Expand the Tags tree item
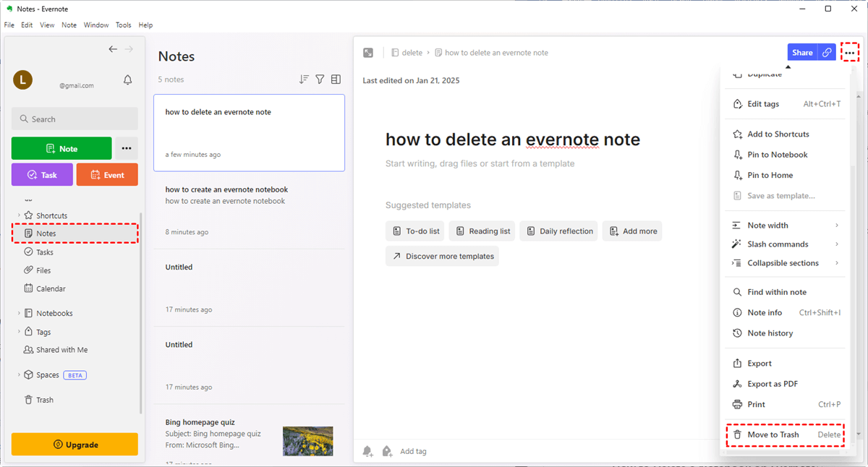This screenshot has height=467, width=868. point(19,332)
